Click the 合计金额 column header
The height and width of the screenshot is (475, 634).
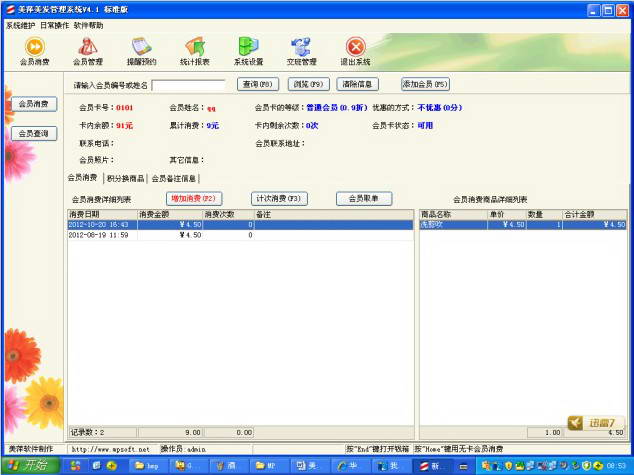(x=595, y=214)
